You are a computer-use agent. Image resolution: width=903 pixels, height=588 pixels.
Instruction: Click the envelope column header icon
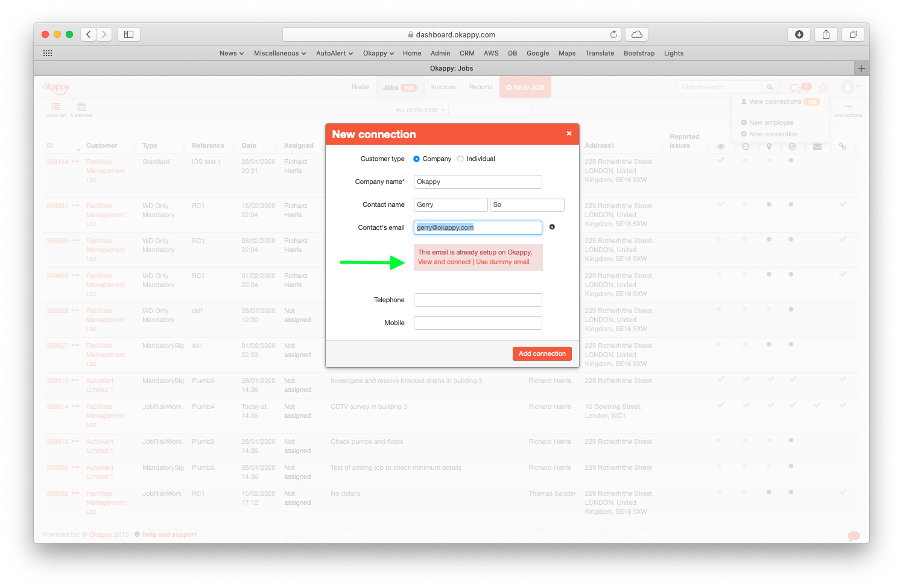(817, 147)
